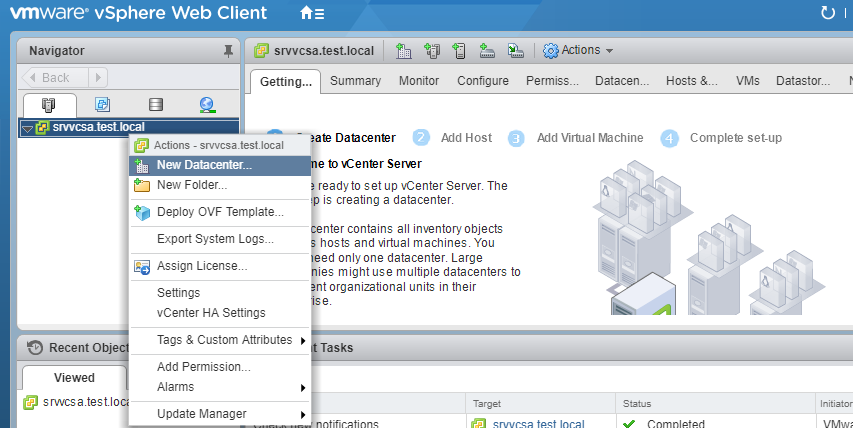The height and width of the screenshot is (428, 853).
Task: Switch to Permissions tab
Action: (552, 81)
